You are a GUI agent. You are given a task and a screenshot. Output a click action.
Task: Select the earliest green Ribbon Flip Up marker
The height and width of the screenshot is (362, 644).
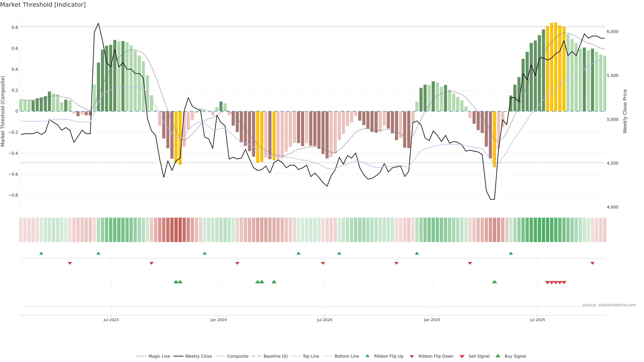pos(41,253)
